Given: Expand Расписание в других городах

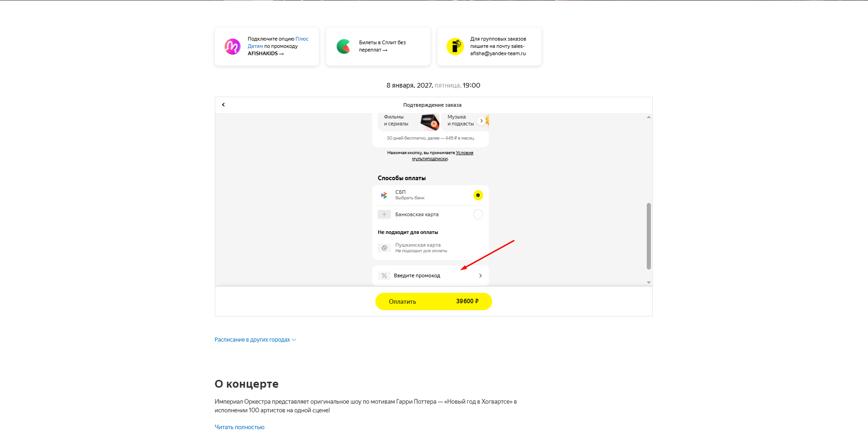Looking at the screenshot, I should (255, 340).
